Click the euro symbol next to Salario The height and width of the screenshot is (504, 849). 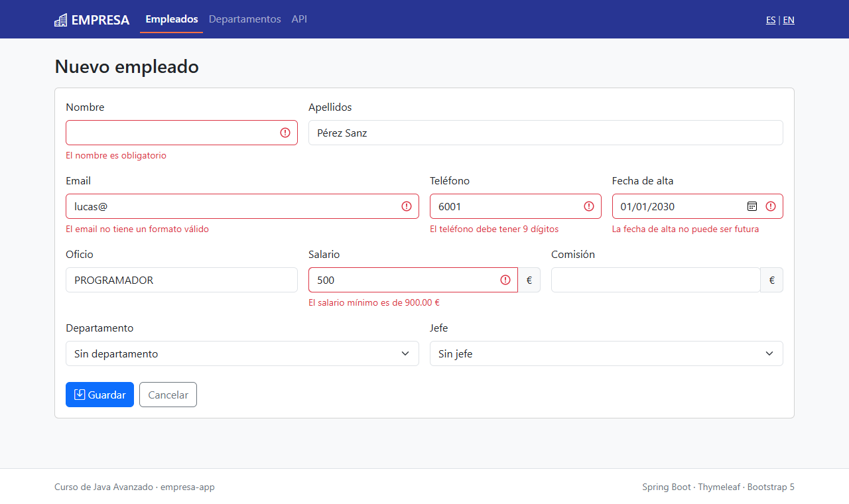coord(529,280)
